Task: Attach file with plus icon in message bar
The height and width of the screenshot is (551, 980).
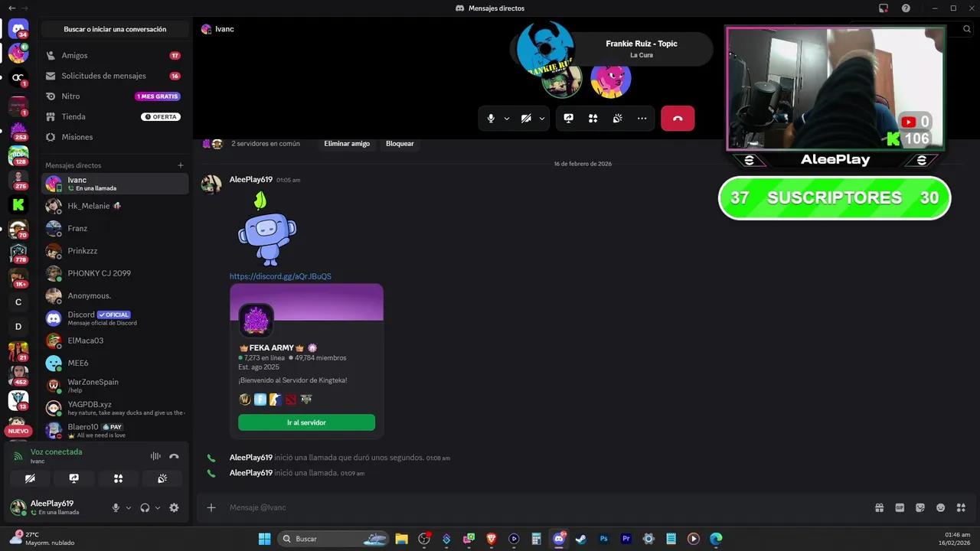Action: click(211, 507)
